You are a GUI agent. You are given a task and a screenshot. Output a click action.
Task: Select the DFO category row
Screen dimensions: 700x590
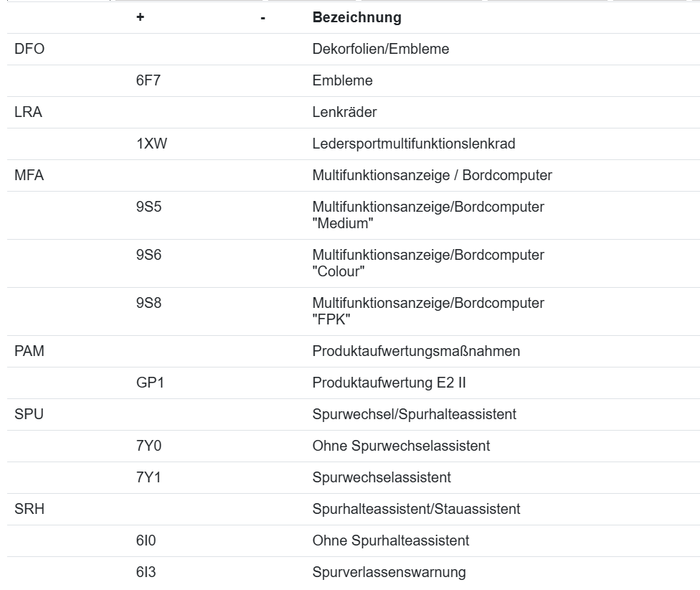354,49
